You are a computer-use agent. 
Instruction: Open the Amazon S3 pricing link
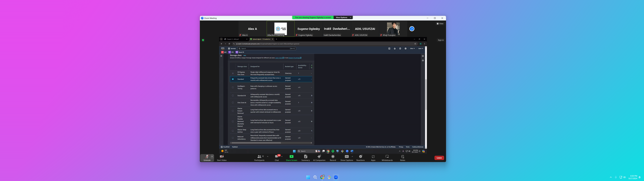294,58
